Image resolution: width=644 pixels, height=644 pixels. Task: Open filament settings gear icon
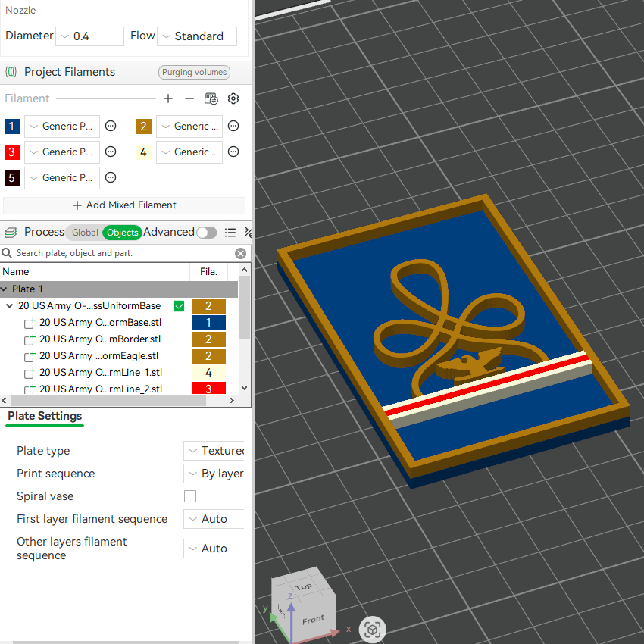point(233,98)
